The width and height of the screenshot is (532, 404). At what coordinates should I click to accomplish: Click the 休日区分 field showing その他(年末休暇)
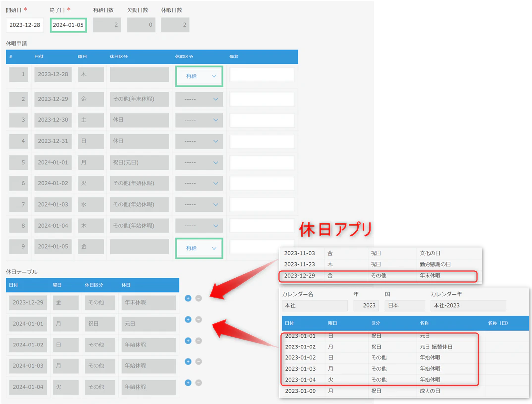coord(140,99)
